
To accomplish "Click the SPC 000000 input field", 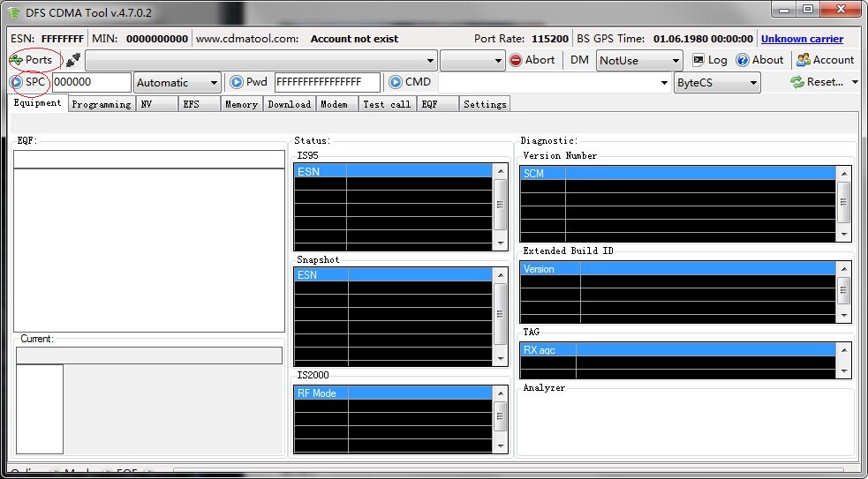I will pyautogui.click(x=91, y=82).
